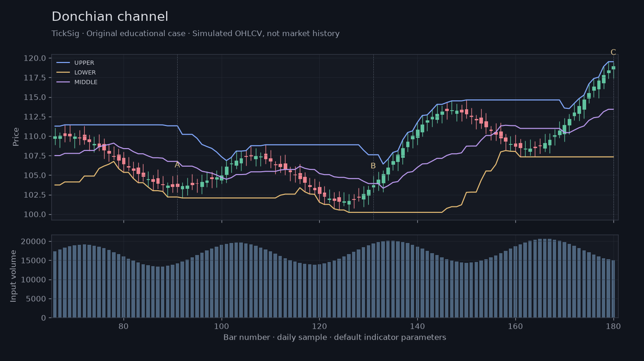Click the 112.5 price axis tick
This screenshot has height=361, width=644.
point(35,117)
